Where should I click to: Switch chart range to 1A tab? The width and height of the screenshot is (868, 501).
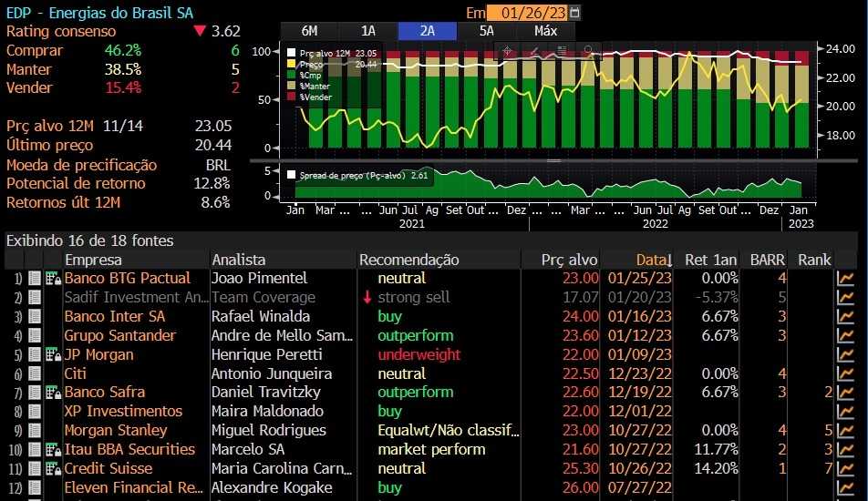click(x=368, y=31)
